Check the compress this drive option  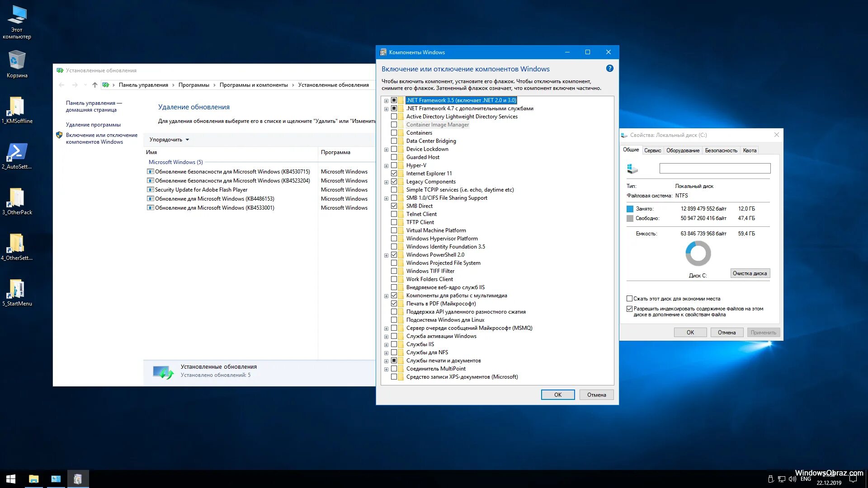[629, 299]
